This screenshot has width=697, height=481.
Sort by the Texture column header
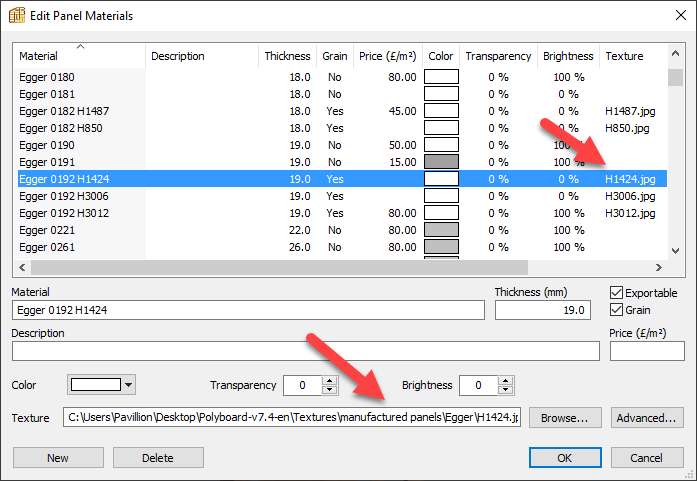pos(633,56)
